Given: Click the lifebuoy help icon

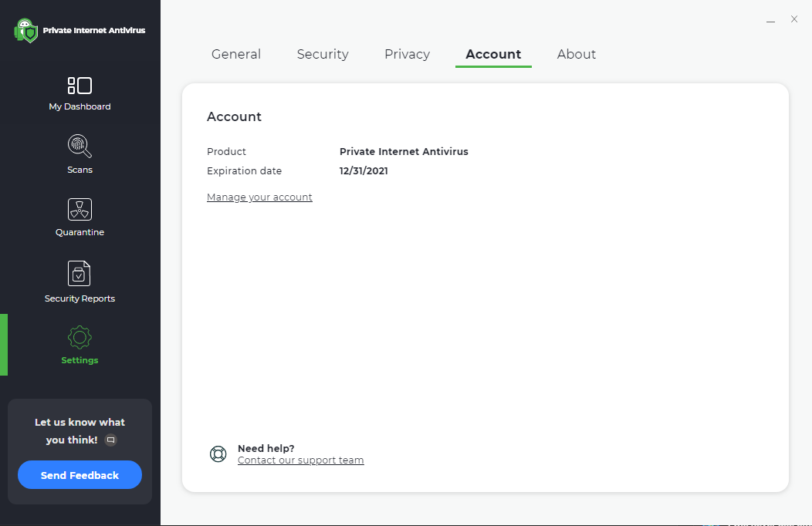Looking at the screenshot, I should click(218, 454).
